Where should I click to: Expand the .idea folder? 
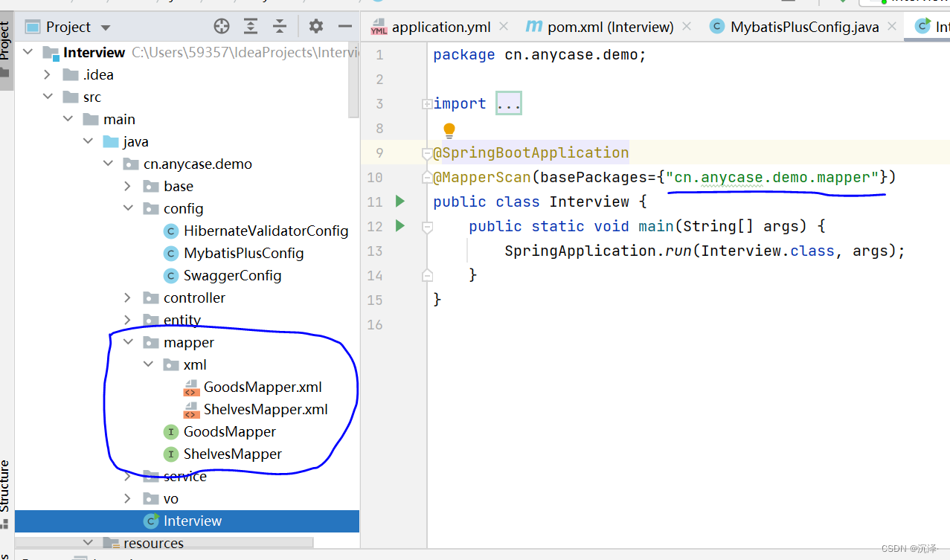point(48,74)
